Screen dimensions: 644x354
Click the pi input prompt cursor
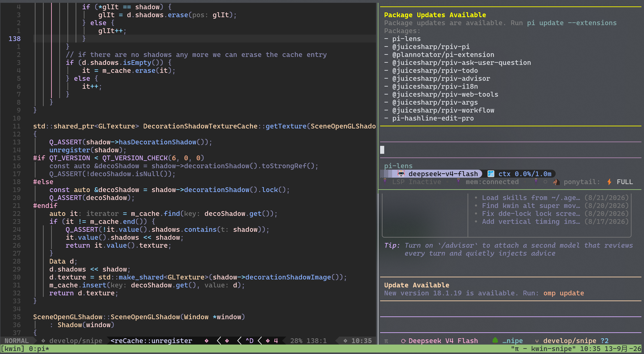pos(382,150)
